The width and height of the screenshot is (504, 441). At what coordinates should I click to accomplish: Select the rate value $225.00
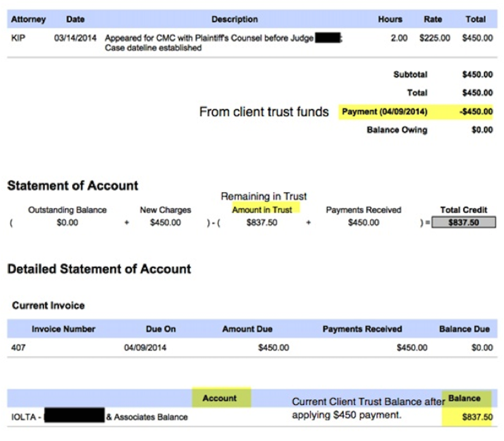pyautogui.click(x=434, y=38)
